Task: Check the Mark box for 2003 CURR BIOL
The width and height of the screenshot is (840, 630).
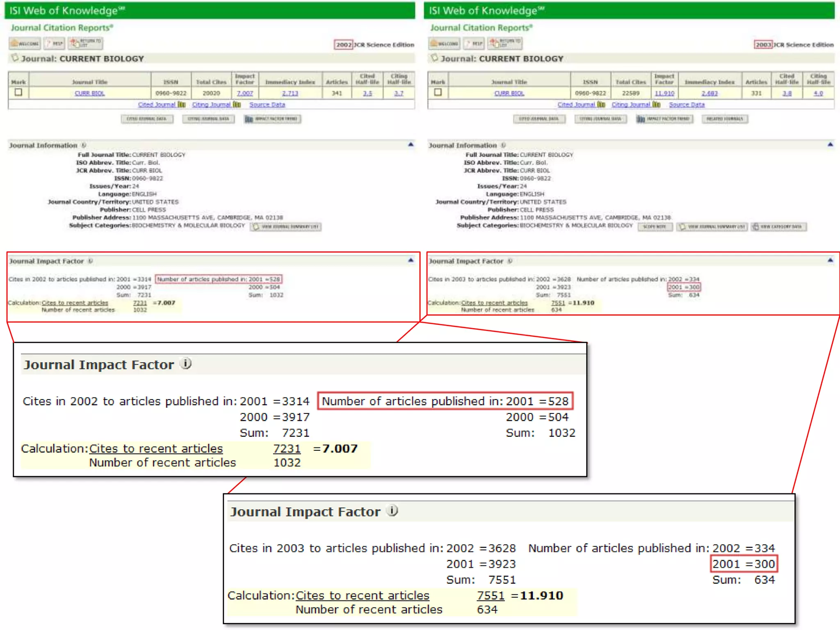Action: point(438,93)
